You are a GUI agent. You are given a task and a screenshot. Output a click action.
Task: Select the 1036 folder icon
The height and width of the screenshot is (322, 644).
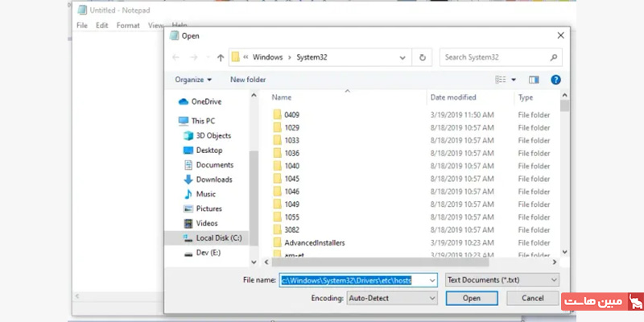click(x=278, y=153)
